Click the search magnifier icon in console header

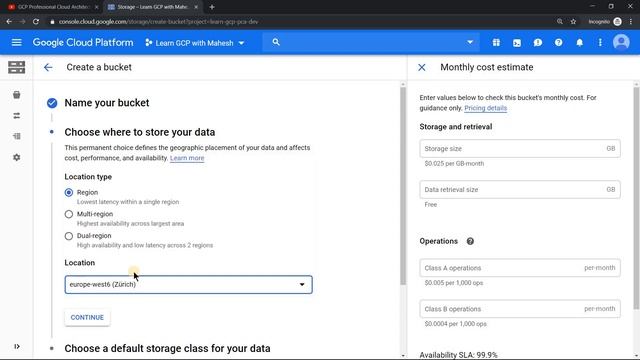tap(276, 42)
